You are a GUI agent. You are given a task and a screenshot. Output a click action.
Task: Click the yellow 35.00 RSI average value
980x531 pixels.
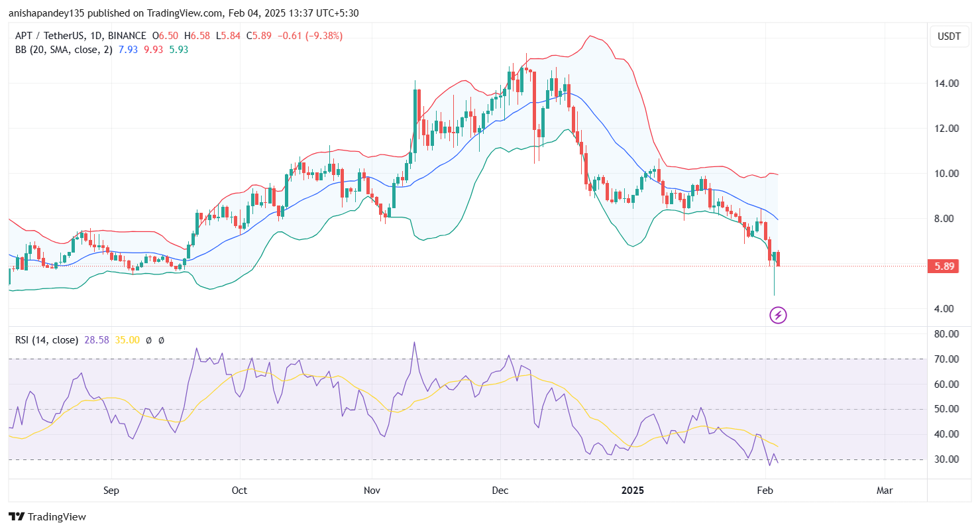pos(127,340)
